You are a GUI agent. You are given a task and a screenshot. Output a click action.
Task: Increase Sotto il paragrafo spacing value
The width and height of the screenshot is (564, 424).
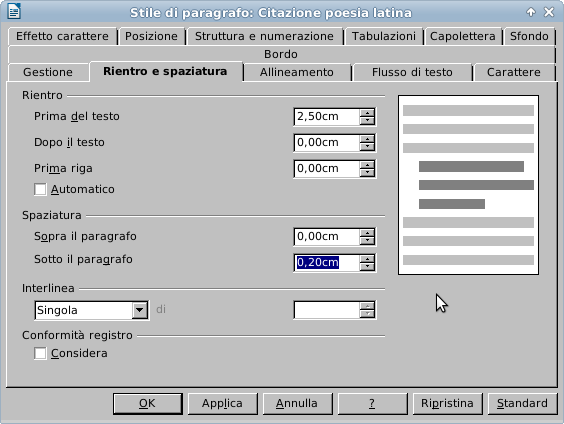[x=367, y=259]
